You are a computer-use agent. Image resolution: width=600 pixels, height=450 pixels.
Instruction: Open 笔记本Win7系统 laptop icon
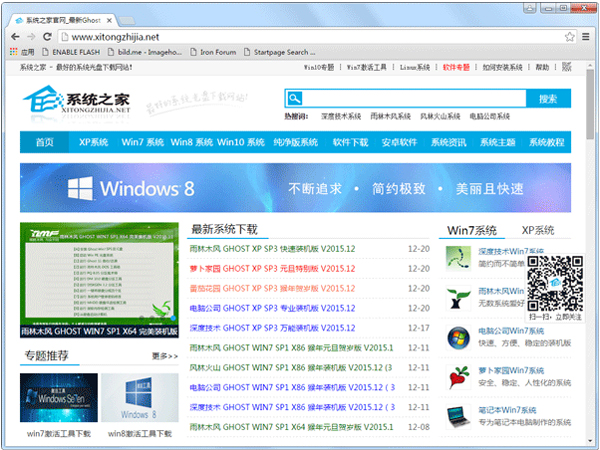coord(458,417)
